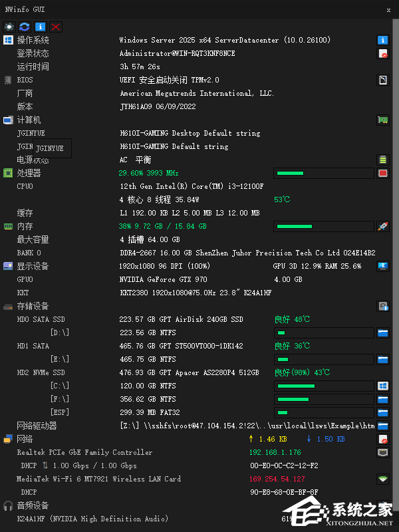
Task: Click the disk info icon on the 存储设备 row
Action: (383, 306)
